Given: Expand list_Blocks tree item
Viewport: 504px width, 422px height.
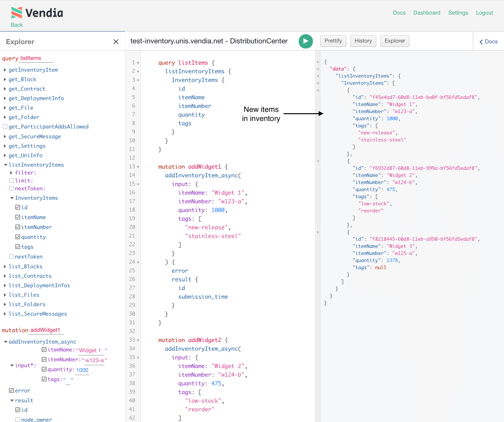Looking at the screenshot, I should pos(5,266).
